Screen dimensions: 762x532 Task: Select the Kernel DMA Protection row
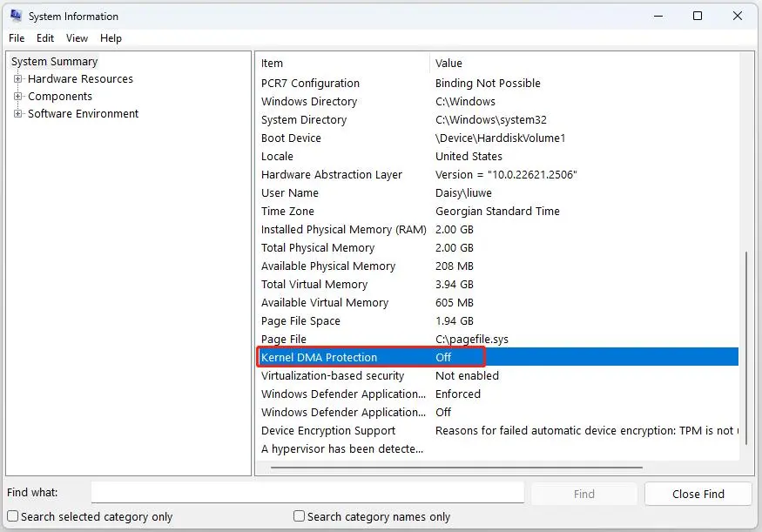pyautogui.click(x=497, y=357)
